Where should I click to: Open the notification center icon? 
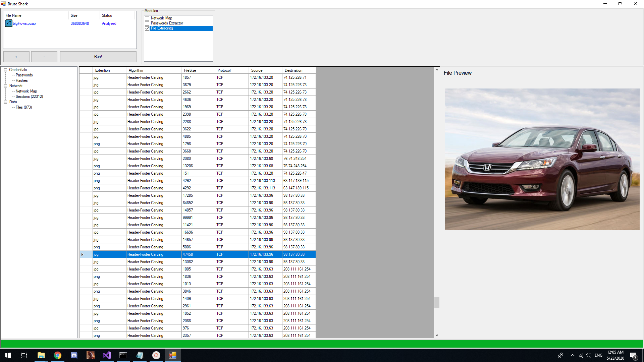click(633, 355)
